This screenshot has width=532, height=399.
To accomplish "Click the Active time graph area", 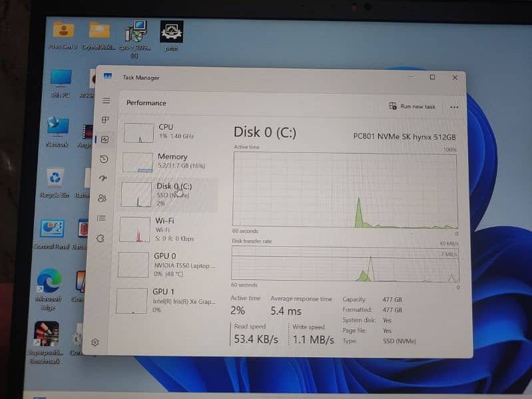I will [x=345, y=190].
